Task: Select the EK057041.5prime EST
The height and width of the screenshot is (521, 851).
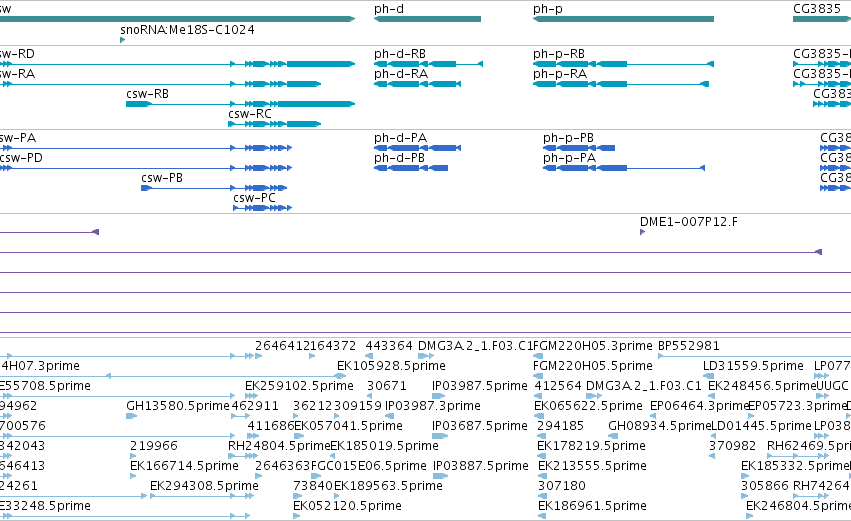Action: pos(348,426)
